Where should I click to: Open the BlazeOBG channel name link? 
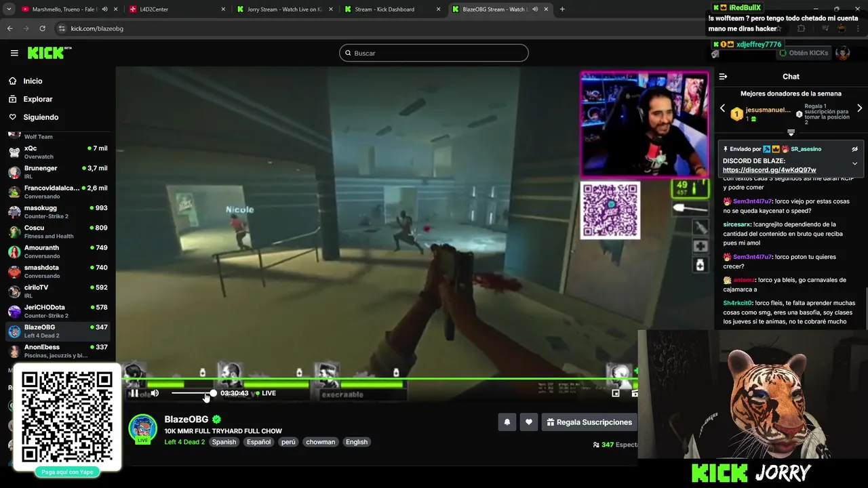(x=186, y=420)
